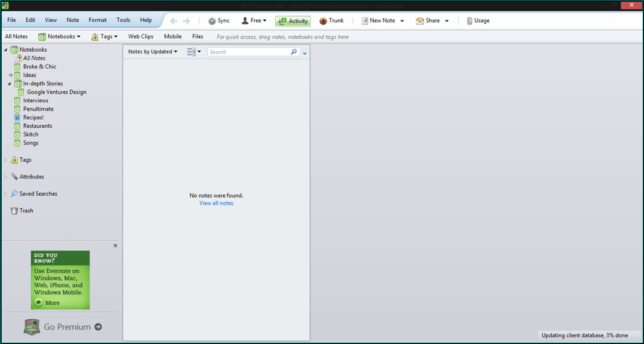The height and width of the screenshot is (344, 644).
Task: Select the Broke & Chic notebook
Action: coord(40,67)
